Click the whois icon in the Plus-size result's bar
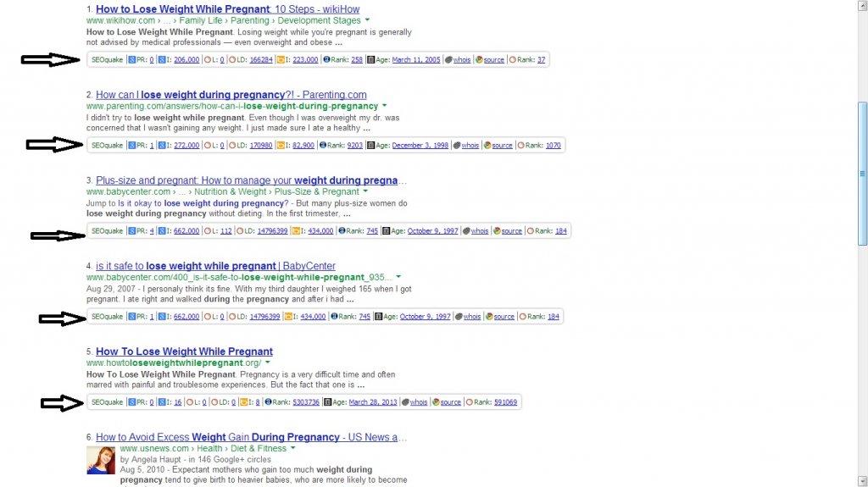 (x=466, y=230)
